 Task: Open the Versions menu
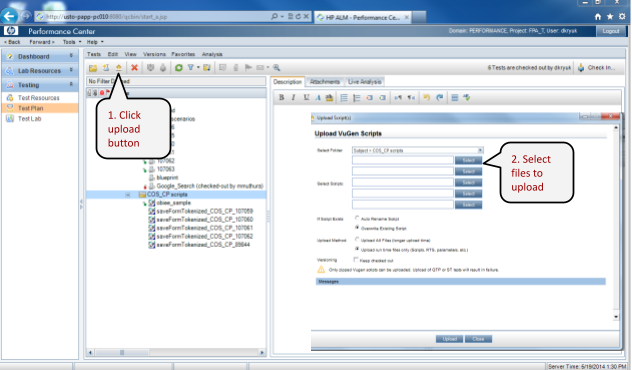coord(154,54)
